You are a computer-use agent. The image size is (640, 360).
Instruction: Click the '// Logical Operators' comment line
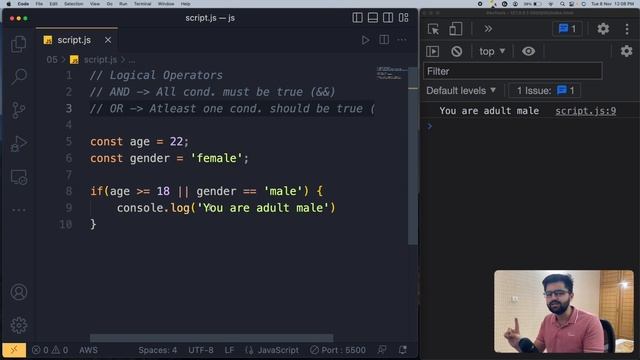click(156, 75)
